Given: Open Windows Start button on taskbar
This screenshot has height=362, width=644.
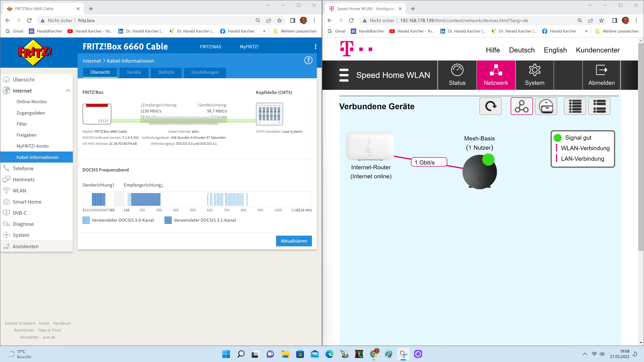Looking at the screenshot, I should tap(226, 354).
